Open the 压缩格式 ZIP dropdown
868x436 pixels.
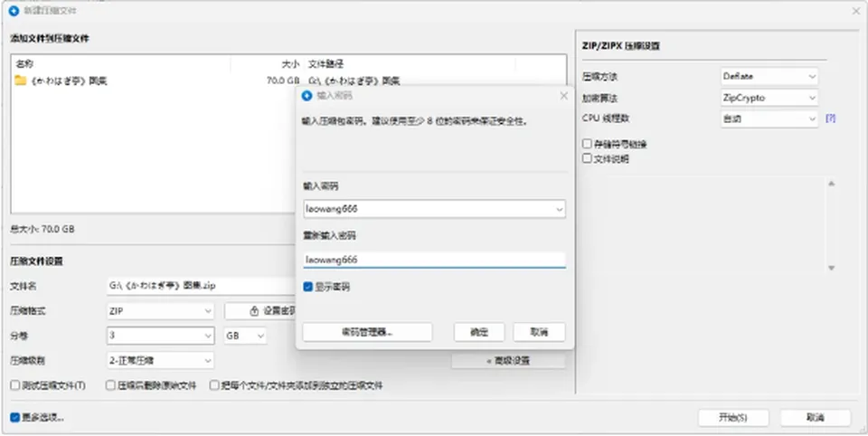pos(160,311)
